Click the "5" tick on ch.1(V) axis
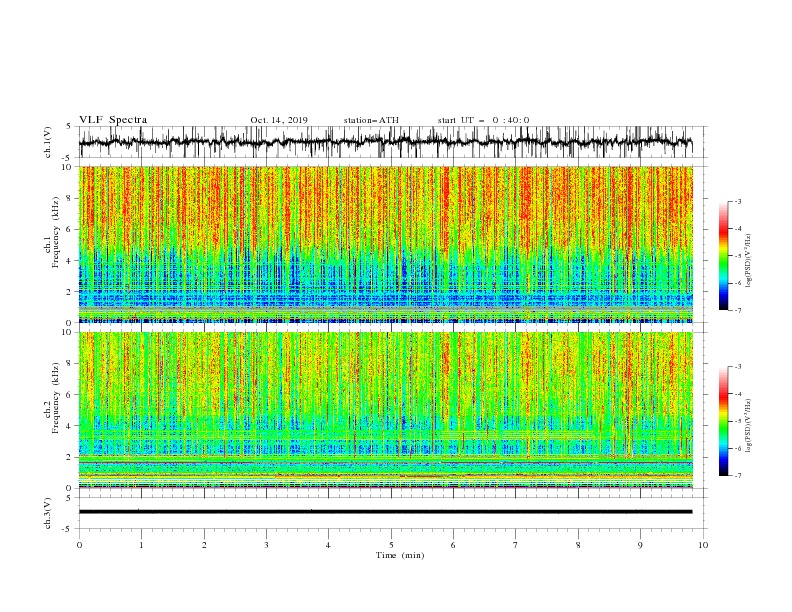792x612 pixels. [69, 126]
